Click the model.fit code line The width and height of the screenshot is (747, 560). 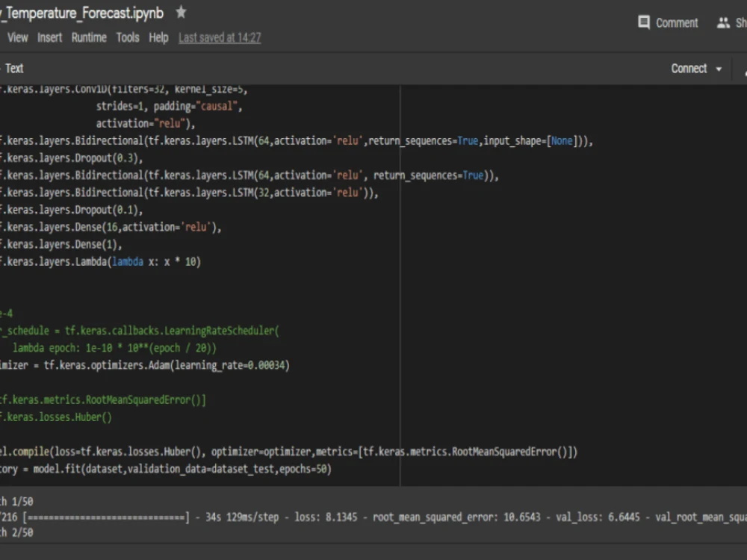(x=164, y=469)
